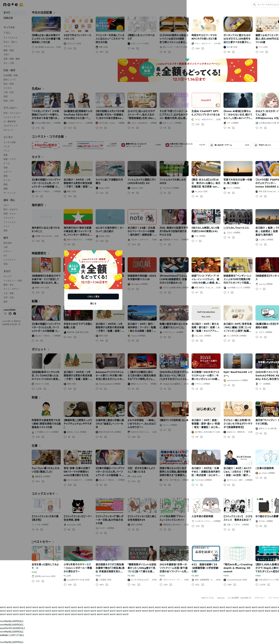The height and width of the screenshot is (644, 279).
Task: Open note's official Facebook icon
Action: pos(15,314)
